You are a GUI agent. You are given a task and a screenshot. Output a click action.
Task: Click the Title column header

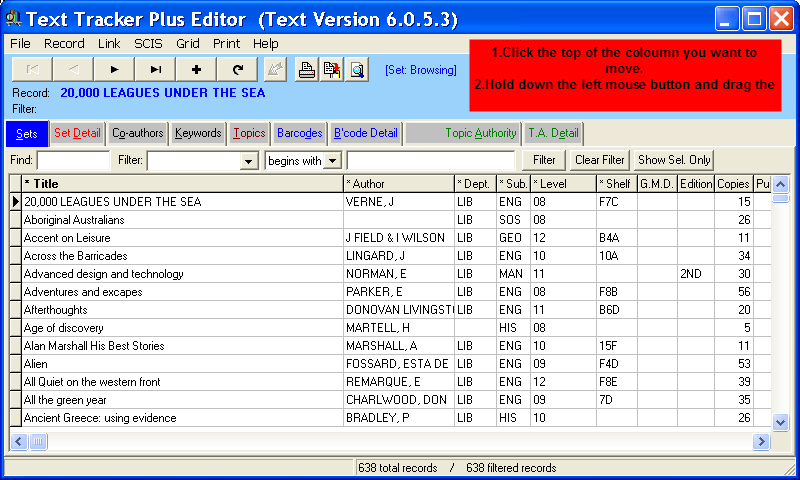click(x=183, y=184)
